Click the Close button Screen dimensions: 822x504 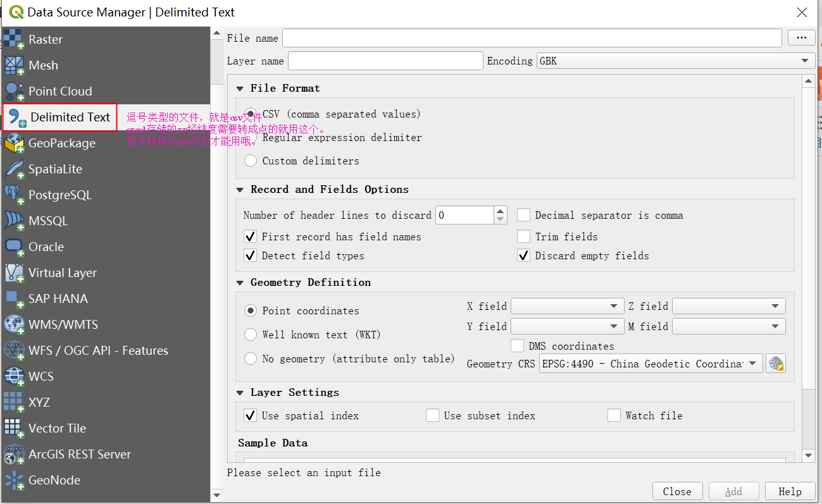tap(677, 491)
